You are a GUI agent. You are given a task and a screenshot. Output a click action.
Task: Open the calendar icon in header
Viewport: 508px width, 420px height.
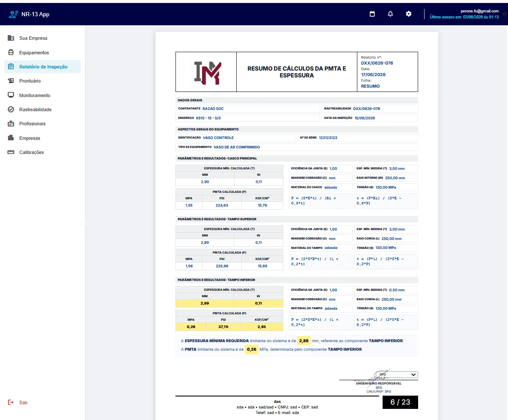click(x=372, y=14)
